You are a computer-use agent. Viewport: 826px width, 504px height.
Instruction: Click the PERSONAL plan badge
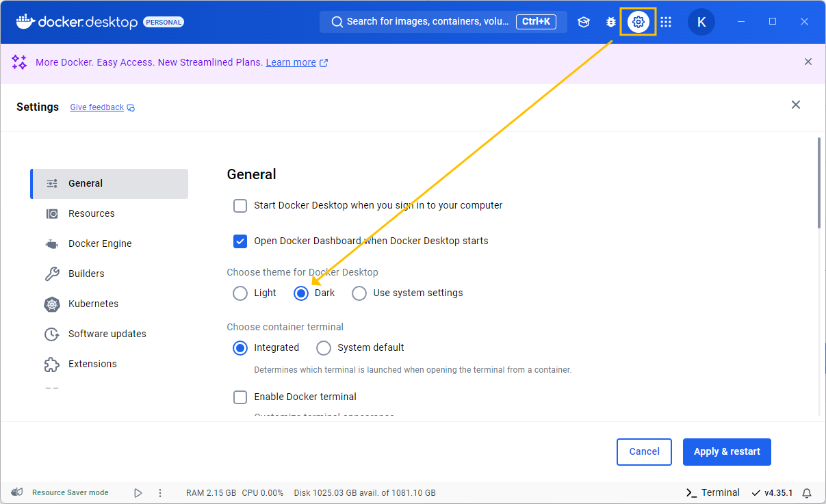(x=164, y=22)
